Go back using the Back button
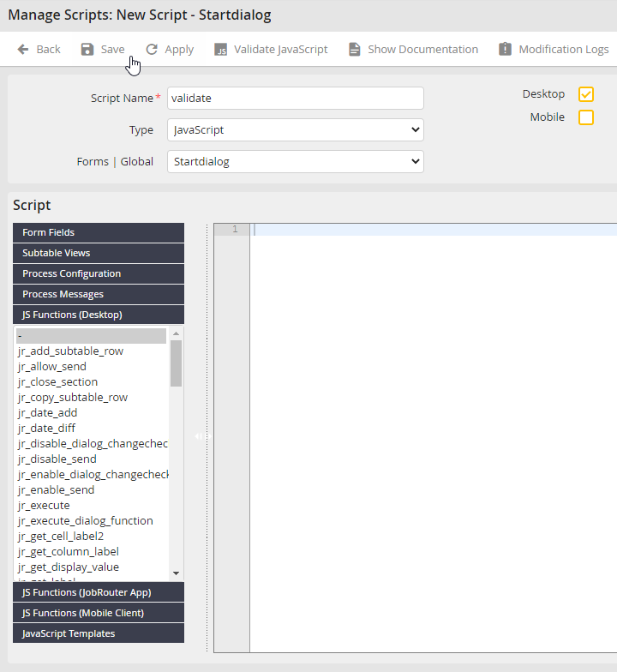This screenshot has height=672, width=617. (x=39, y=50)
